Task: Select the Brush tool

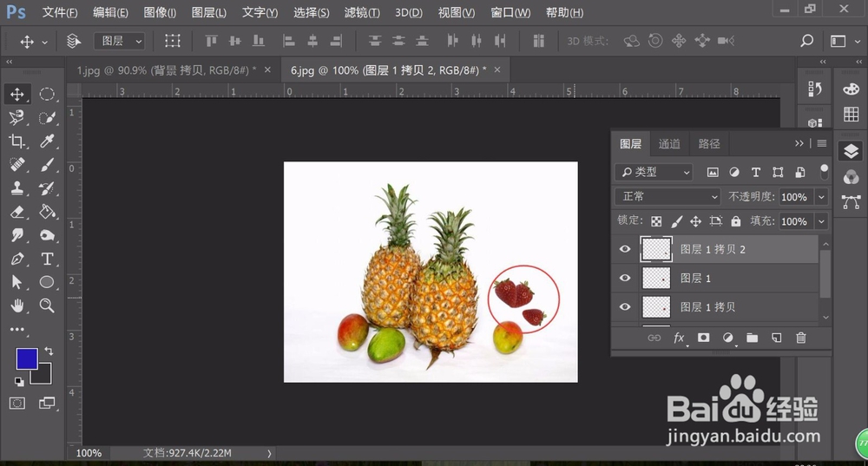Action: (47, 164)
